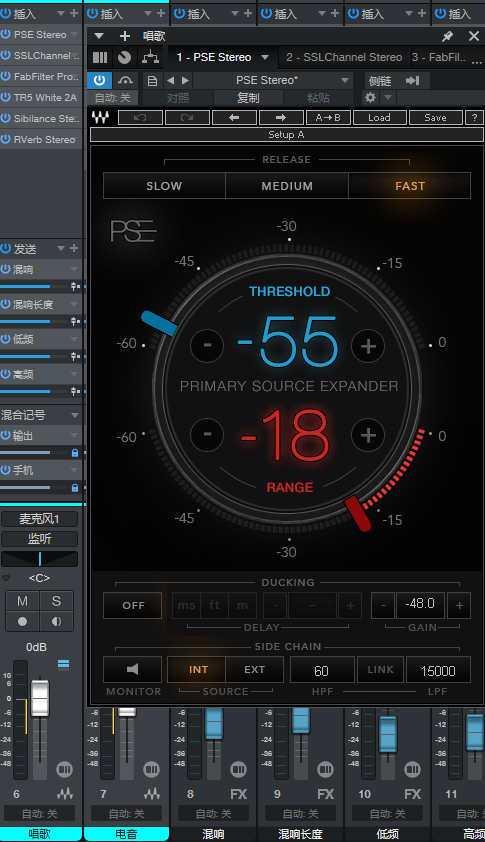The width and height of the screenshot is (485, 842).
Task: Click the Waves redo arrow
Action: click(x=187, y=118)
